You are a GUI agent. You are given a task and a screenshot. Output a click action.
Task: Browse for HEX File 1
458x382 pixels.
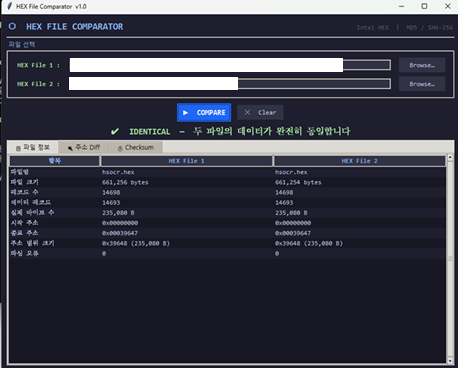422,65
